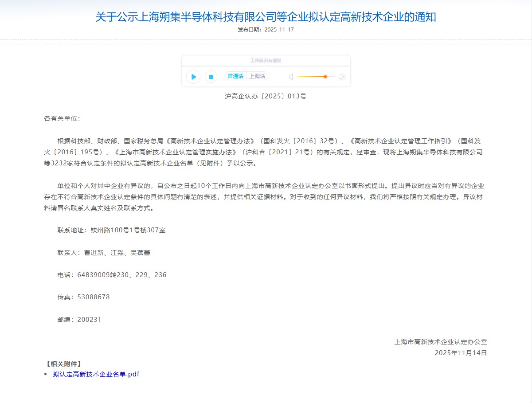Click the 邮编 200231 line
Screen dimensions: 532x403
[79, 319]
